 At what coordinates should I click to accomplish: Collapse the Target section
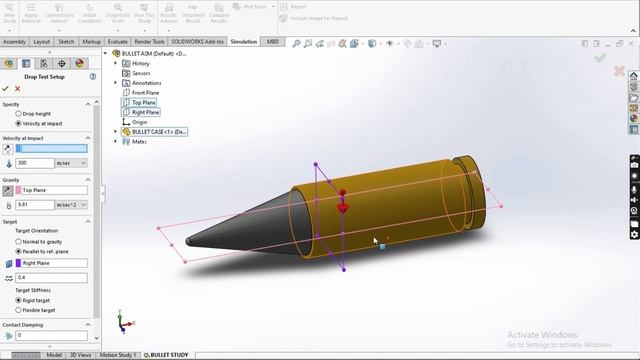point(88,221)
